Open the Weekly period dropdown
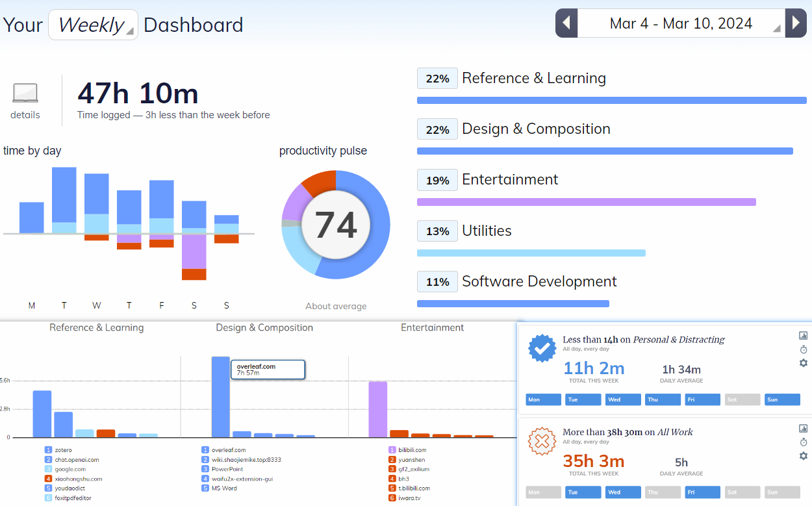The height and width of the screenshot is (506, 812). (93, 25)
